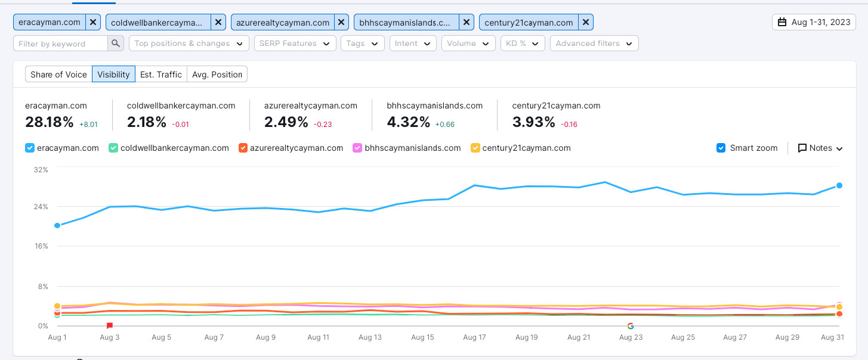Expand the Advanced filters dropdown
This screenshot has height=360, width=868.
coord(594,44)
